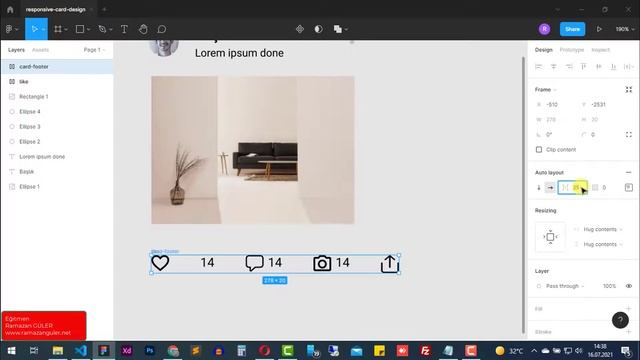Viewport: 640px width, 360px height.
Task: Open alignment and padding options
Action: click(629, 188)
